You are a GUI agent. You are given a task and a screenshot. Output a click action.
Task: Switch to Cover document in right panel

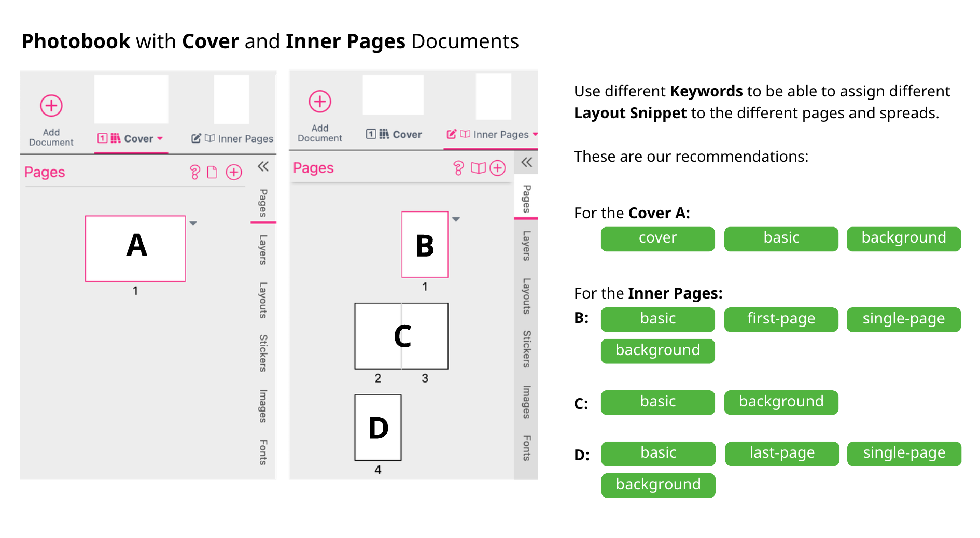click(394, 134)
